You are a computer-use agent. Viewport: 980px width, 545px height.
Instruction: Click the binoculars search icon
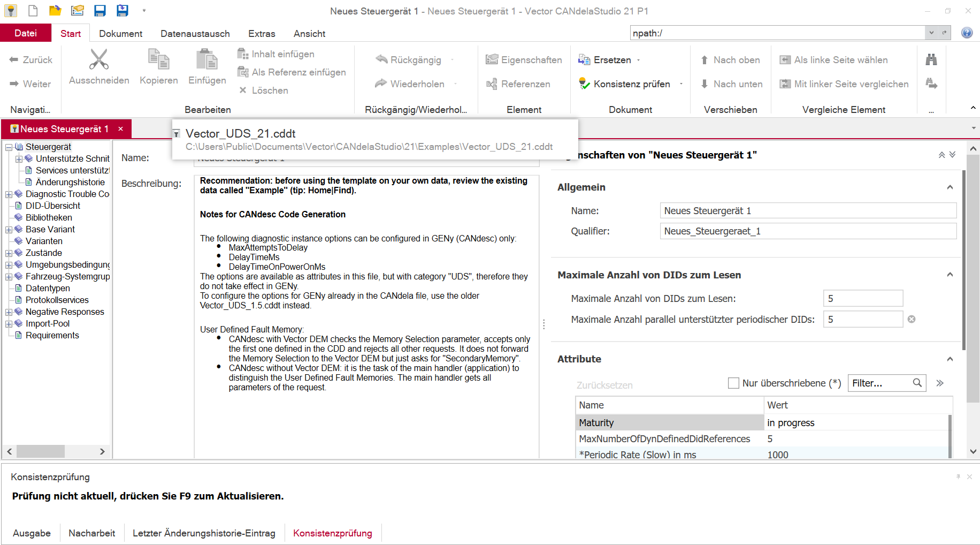[x=931, y=60]
